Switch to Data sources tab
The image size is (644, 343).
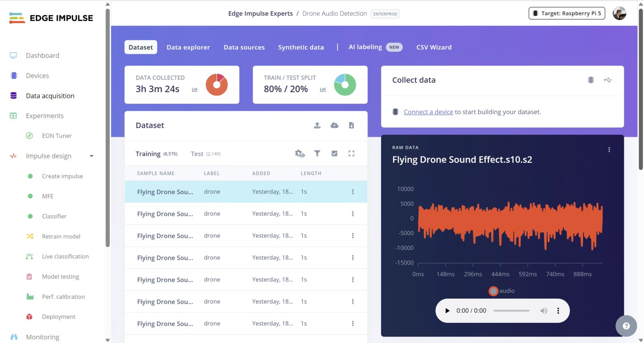tap(244, 47)
